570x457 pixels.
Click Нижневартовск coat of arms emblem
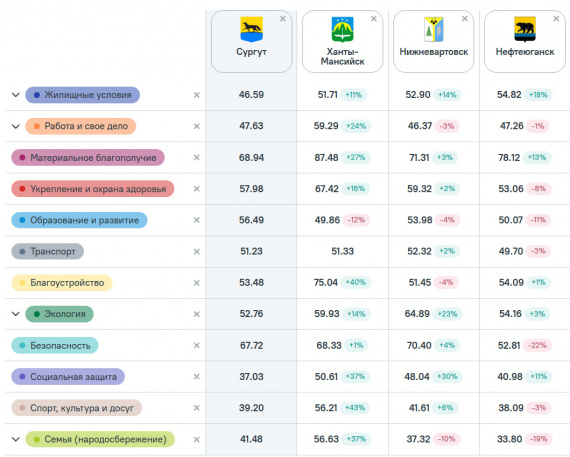434,29
